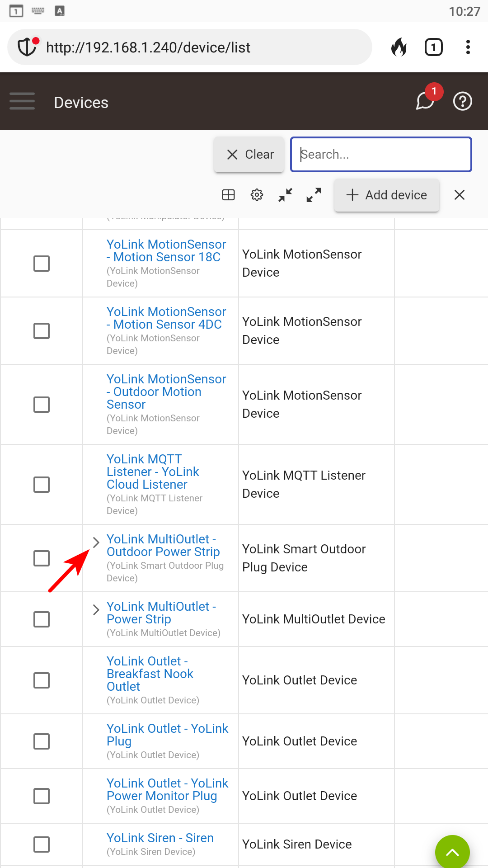Open YoLink MultiOutlet - Power Strip link

pyautogui.click(x=161, y=613)
